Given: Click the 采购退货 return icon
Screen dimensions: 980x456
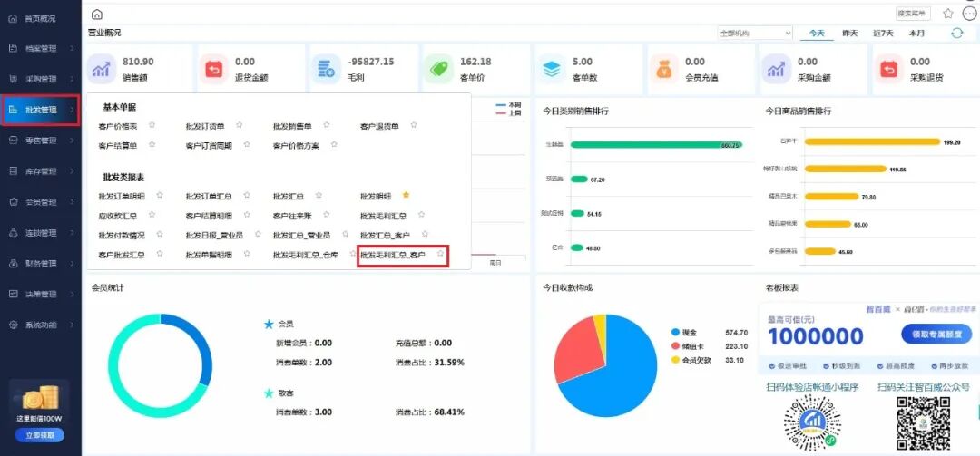Looking at the screenshot, I should 888,69.
